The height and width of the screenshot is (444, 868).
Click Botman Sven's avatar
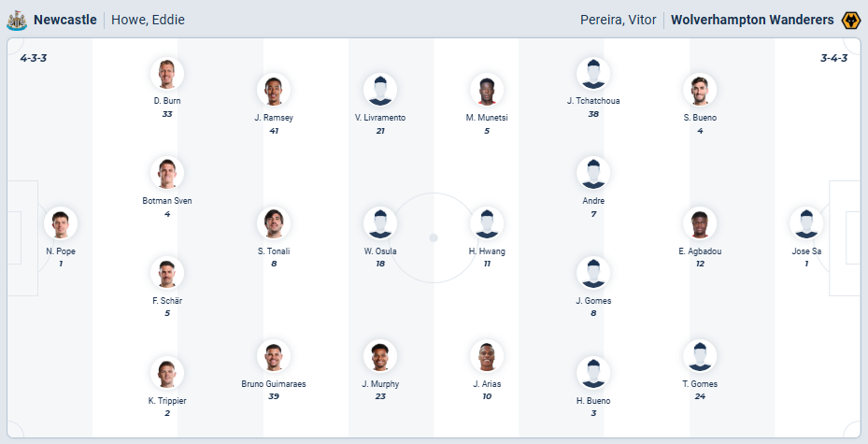[x=167, y=173]
